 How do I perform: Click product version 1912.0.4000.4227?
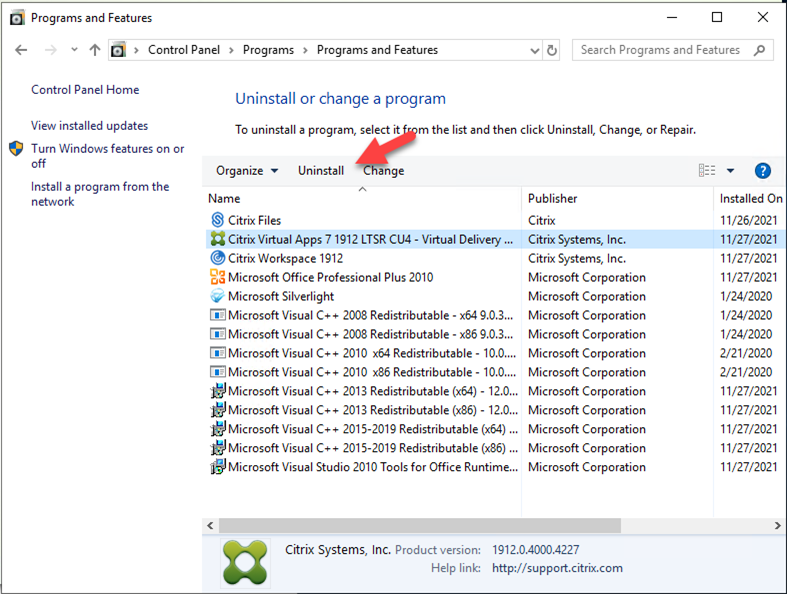click(x=536, y=550)
